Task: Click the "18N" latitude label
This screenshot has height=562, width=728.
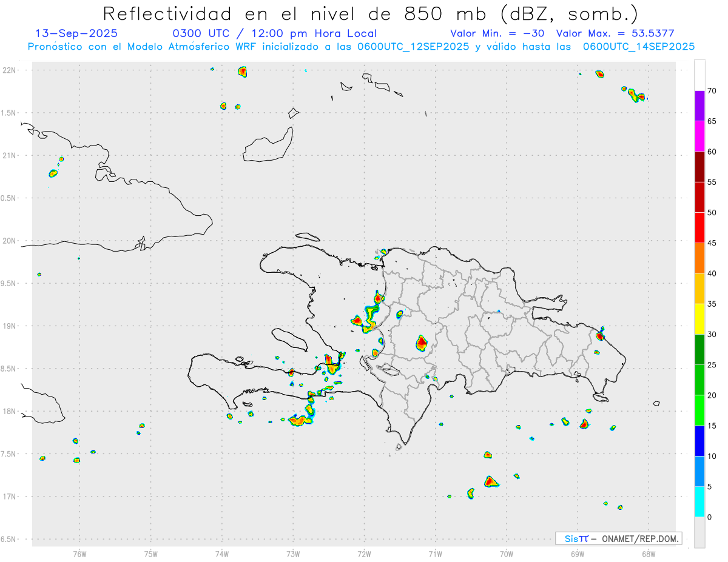Action: click(x=10, y=412)
